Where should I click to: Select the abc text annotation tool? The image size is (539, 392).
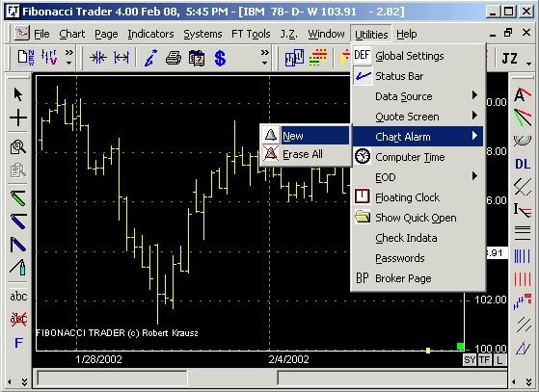coord(18,296)
